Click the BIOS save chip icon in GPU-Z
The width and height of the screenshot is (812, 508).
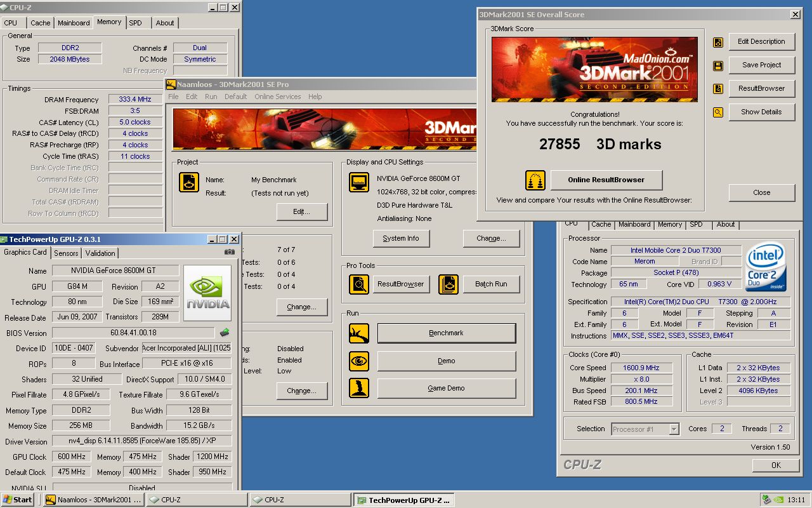[x=225, y=332]
